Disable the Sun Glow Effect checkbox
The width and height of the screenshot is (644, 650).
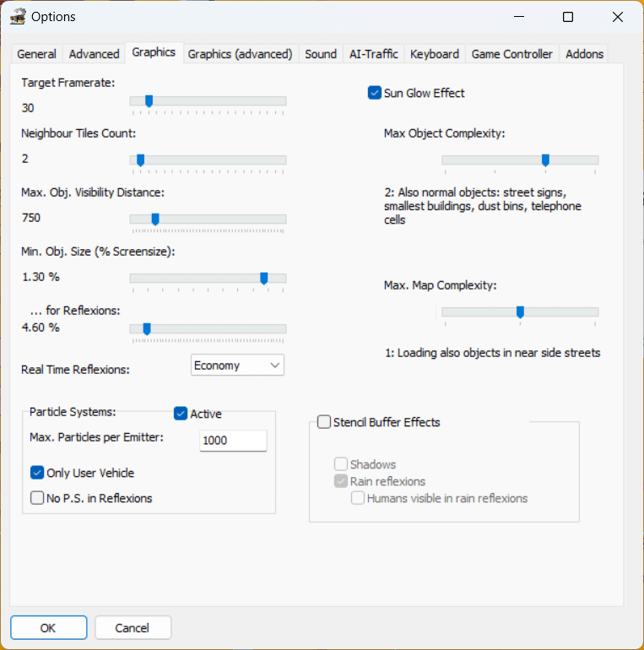tap(375, 93)
